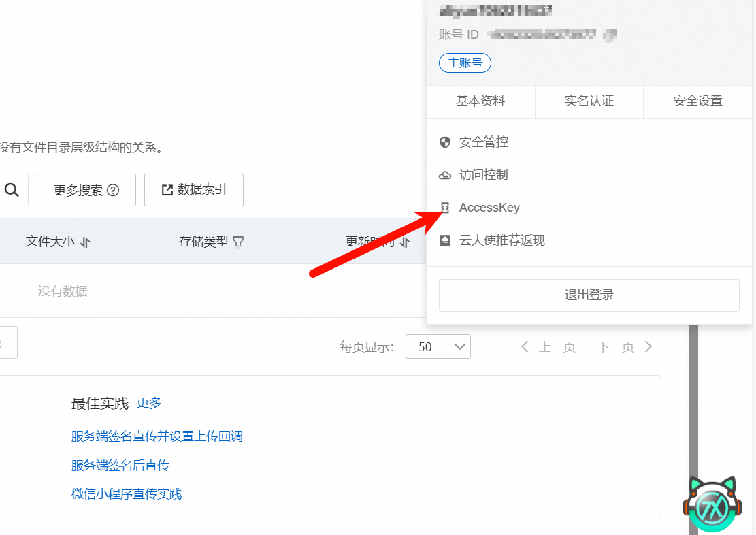Filter storage type with funnel icon
Viewport: 756px width, 535px height.
click(x=238, y=242)
